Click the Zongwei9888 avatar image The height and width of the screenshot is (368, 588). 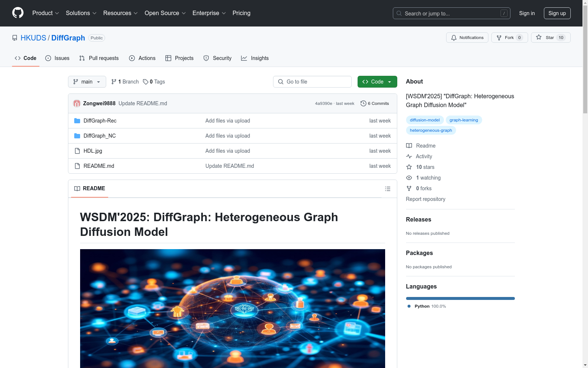tap(77, 103)
